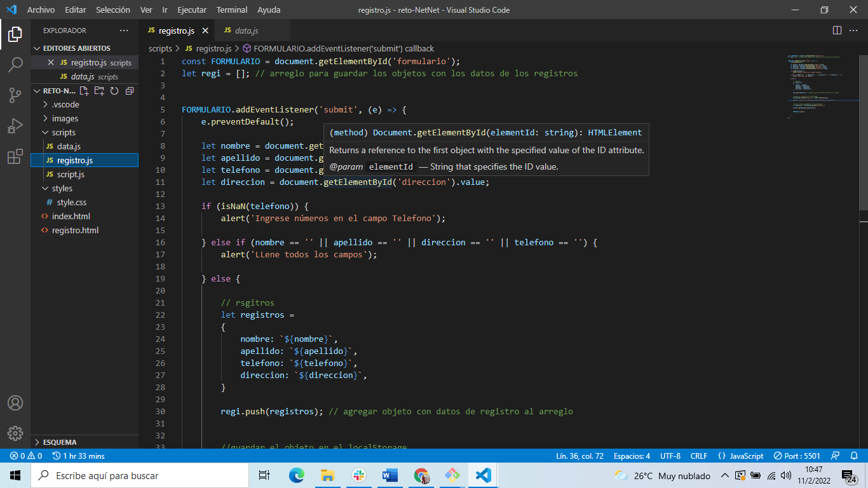Open the Manage gear icon

(x=15, y=433)
